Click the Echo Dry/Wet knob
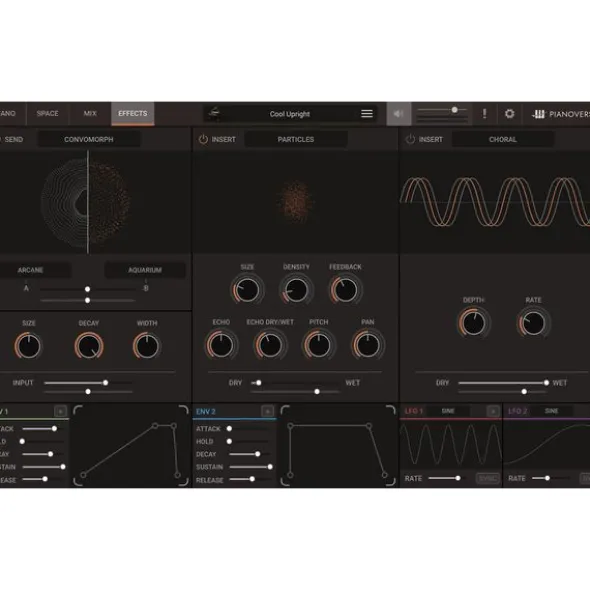Screen dimensions: 590x591 (x=270, y=345)
